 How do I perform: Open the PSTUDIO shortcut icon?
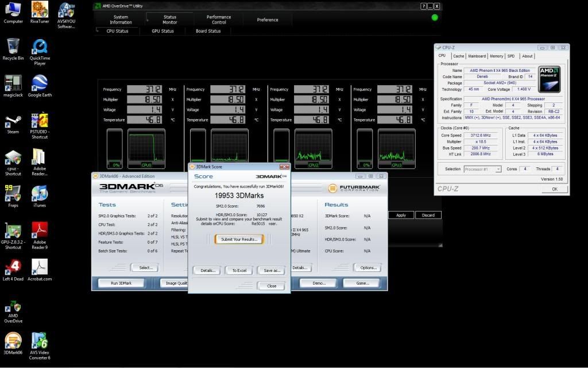click(40, 126)
